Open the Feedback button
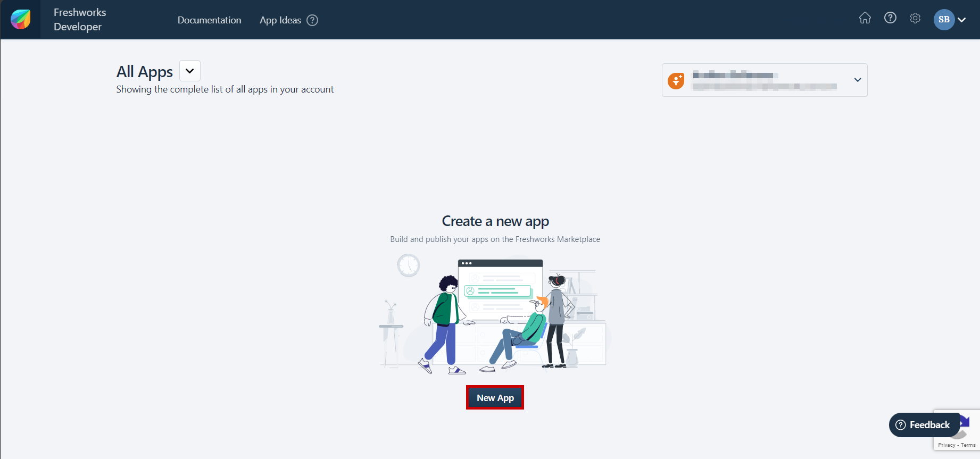 point(924,424)
